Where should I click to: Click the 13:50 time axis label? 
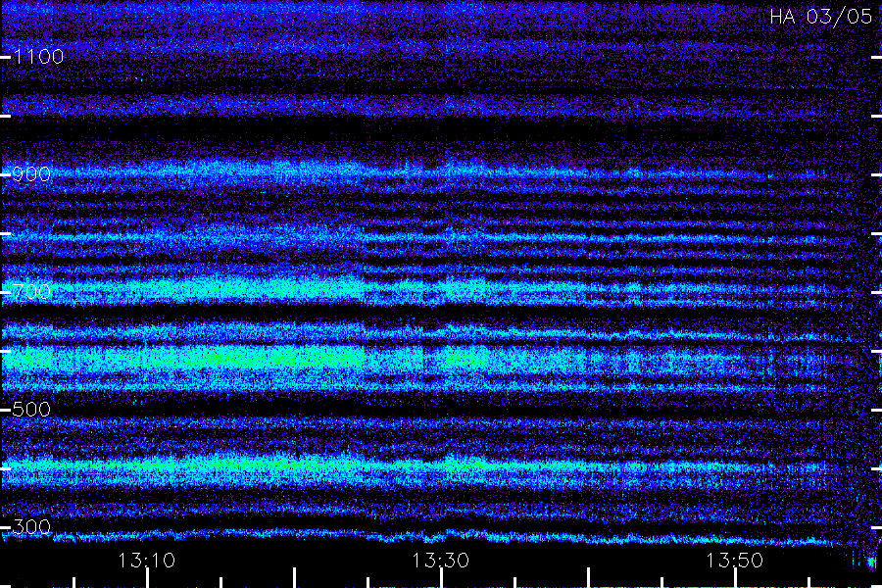[x=735, y=561]
